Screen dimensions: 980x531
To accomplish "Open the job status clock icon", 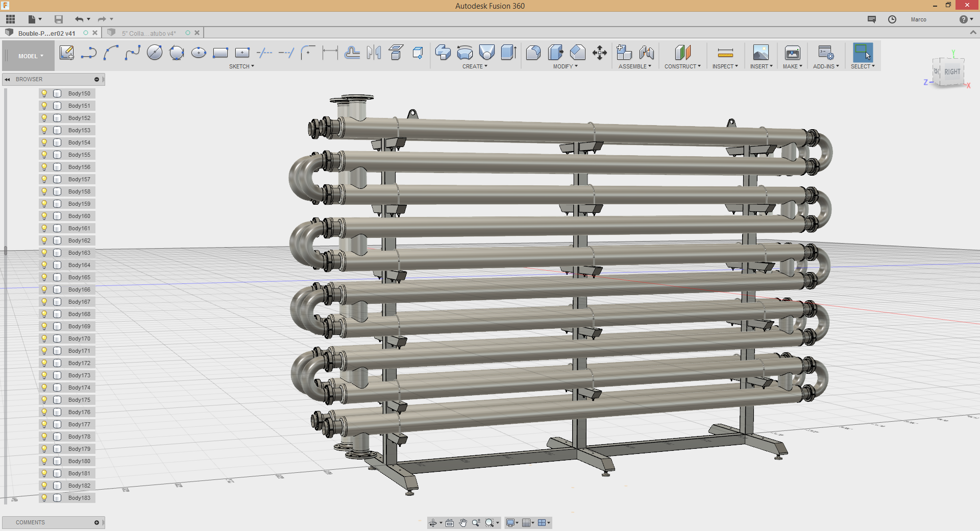I will [x=892, y=19].
